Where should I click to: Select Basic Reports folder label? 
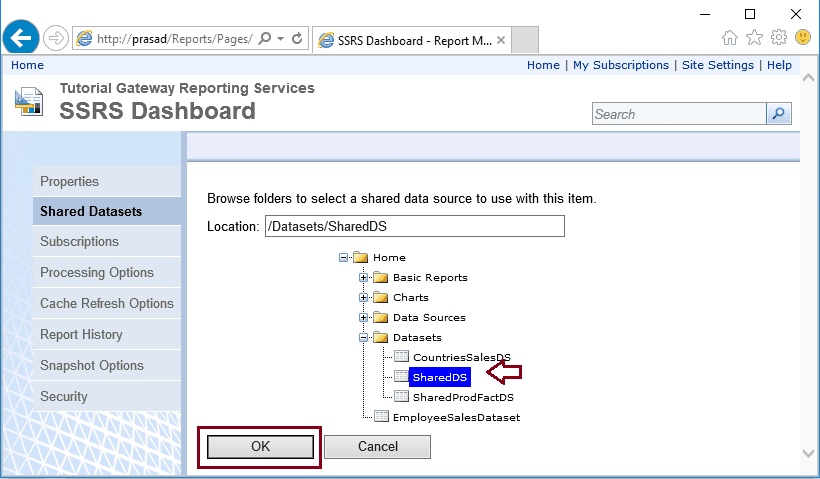pos(430,278)
